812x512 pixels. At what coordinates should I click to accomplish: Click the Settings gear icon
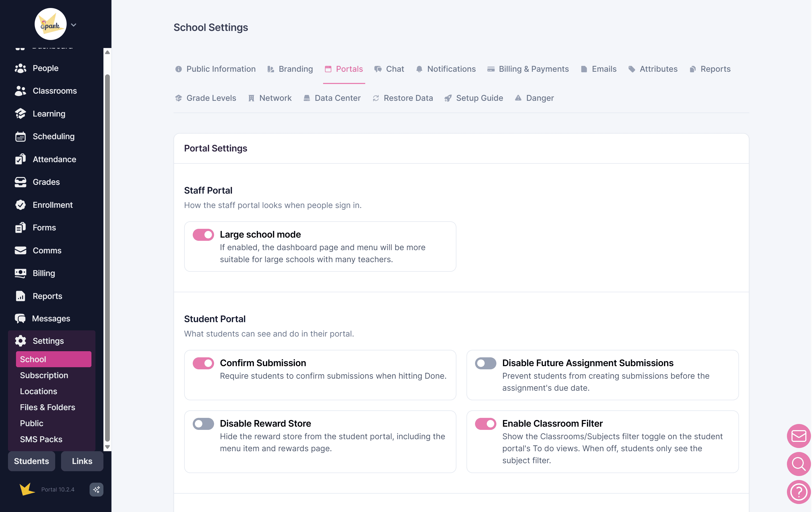coord(20,341)
